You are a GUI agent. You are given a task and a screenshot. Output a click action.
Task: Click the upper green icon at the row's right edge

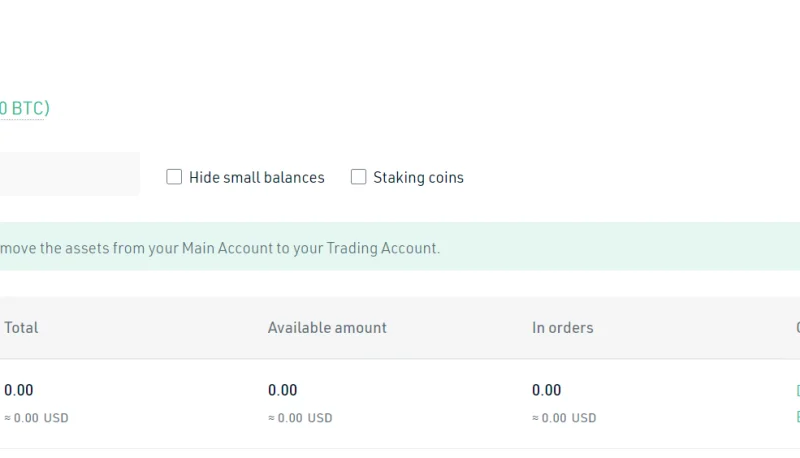coord(797,391)
